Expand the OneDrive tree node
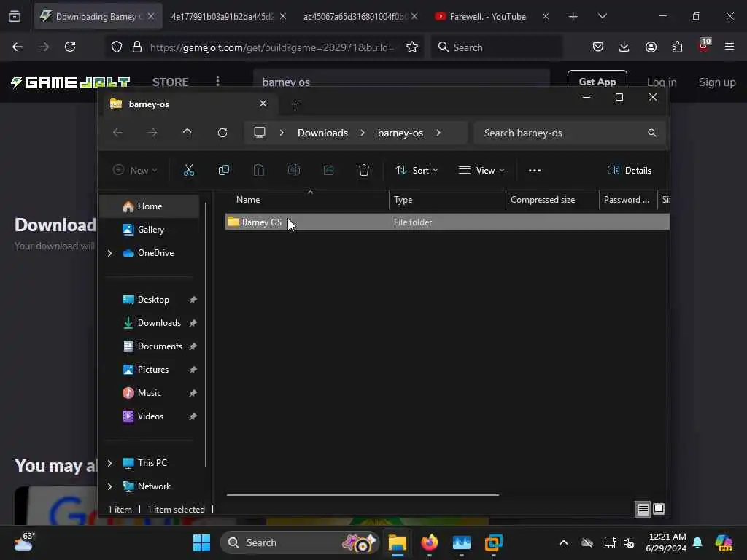The width and height of the screenshot is (747, 560). click(x=109, y=253)
